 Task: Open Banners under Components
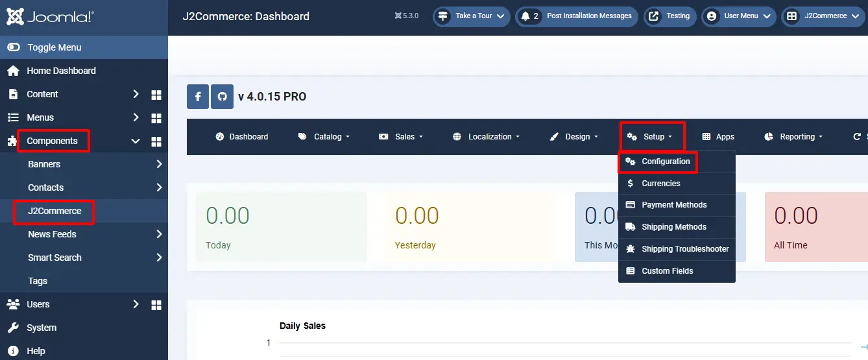click(44, 164)
